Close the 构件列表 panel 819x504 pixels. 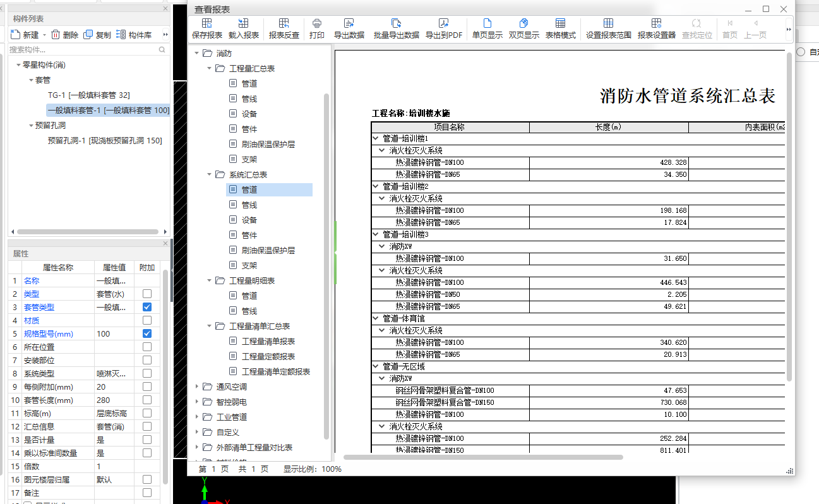(x=165, y=8)
